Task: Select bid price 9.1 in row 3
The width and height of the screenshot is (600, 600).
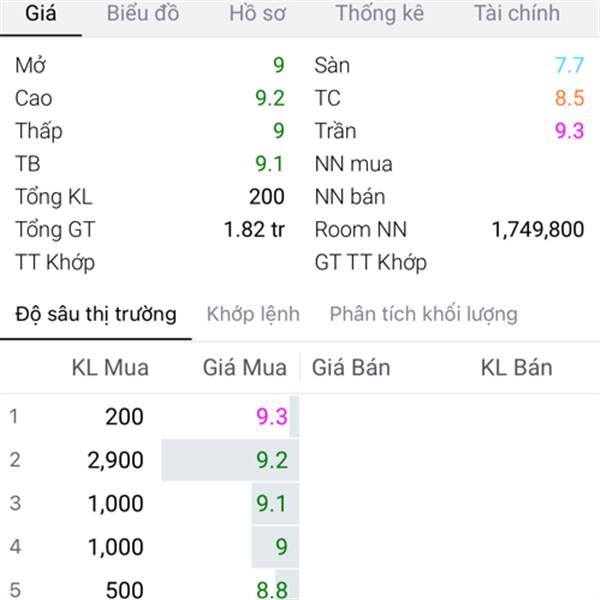Action: point(271,503)
